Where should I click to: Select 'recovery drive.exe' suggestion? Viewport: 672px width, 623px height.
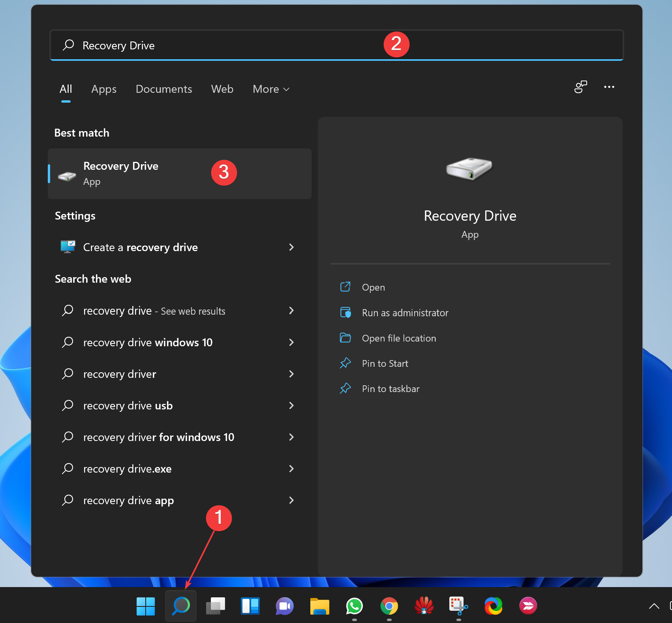point(180,469)
